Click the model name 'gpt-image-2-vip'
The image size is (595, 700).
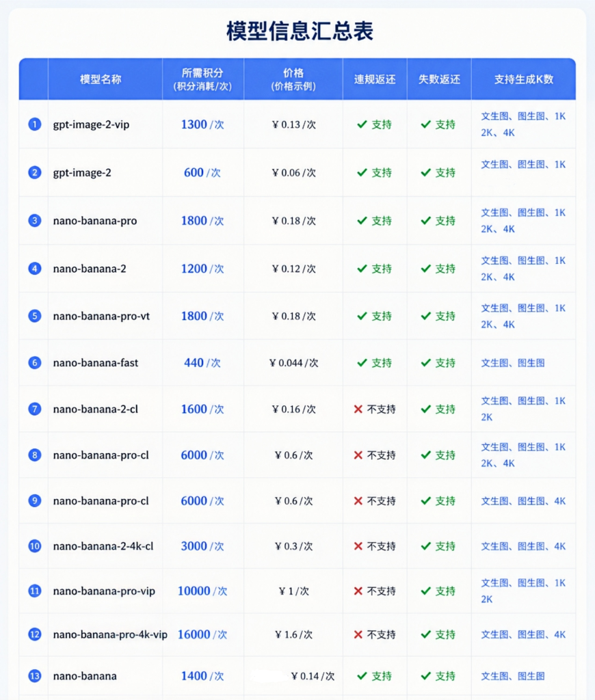91,124
